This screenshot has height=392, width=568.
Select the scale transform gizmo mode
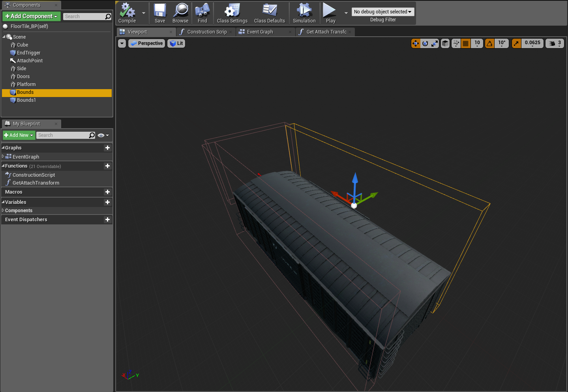[x=435, y=43]
